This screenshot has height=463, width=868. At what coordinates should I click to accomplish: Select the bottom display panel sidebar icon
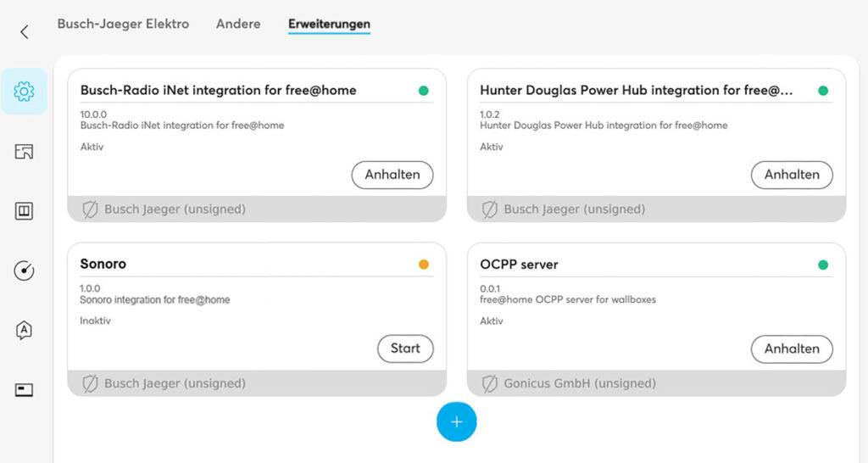[x=24, y=390]
